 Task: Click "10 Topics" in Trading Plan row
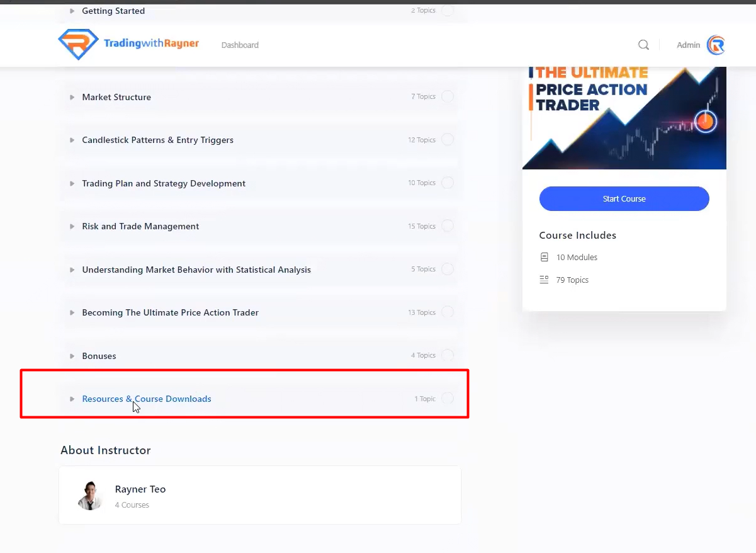coord(422,183)
